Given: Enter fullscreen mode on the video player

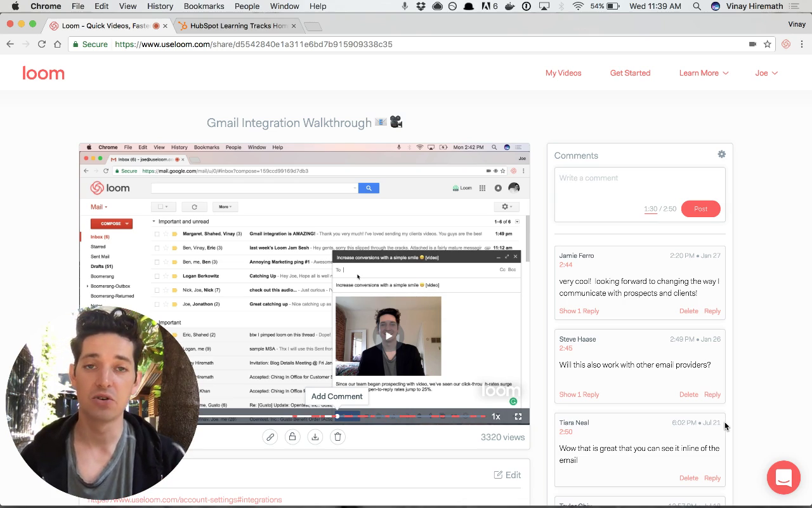Looking at the screenshot, I should [x=518, y=416].
